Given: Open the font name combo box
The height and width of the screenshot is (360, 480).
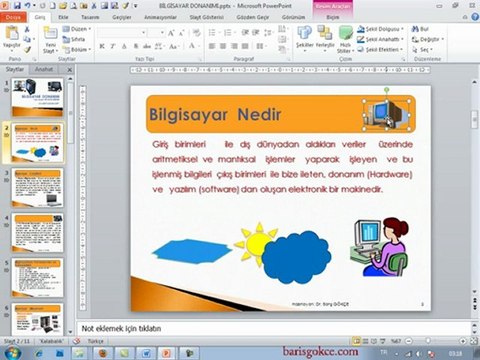Looking at the screenshot, I should click(122, 33).
